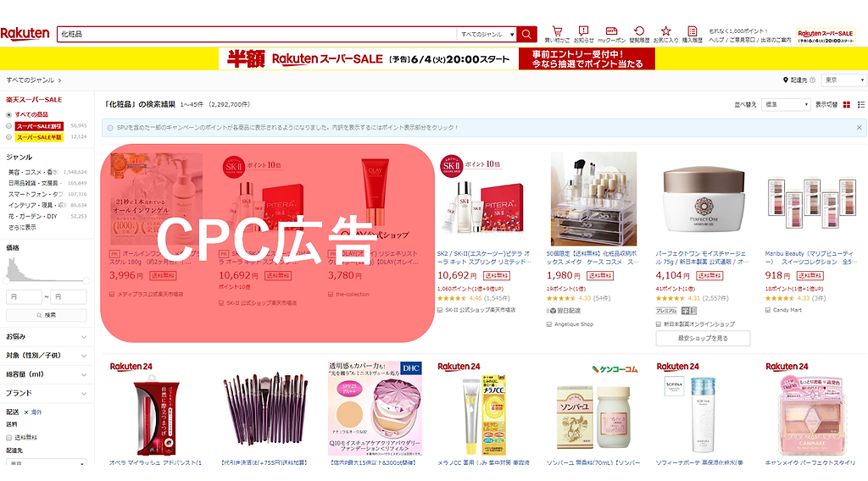
Task: Close the SPU info notice bar
Action: [x=860, y=128]
